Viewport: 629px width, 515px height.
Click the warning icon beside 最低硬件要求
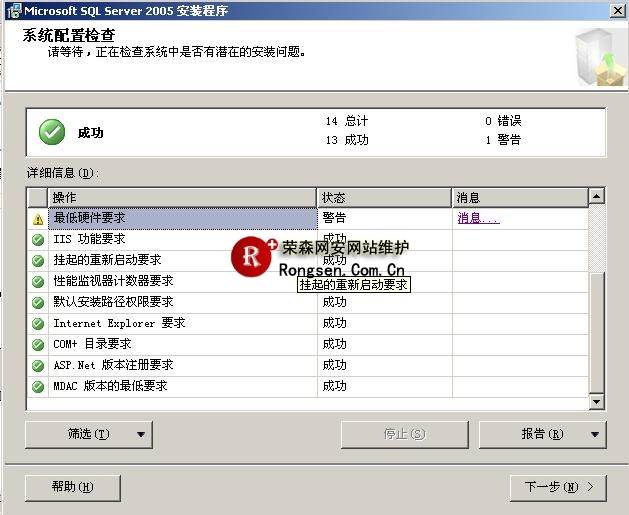tap(38, 219)
